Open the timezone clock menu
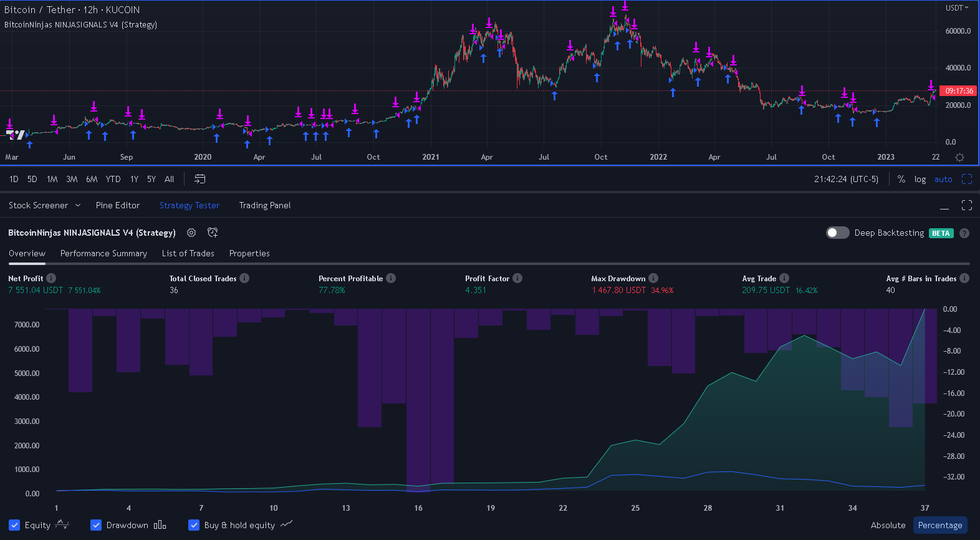The height and width of the screenshot is (540, 980). [x=846, y=179]
